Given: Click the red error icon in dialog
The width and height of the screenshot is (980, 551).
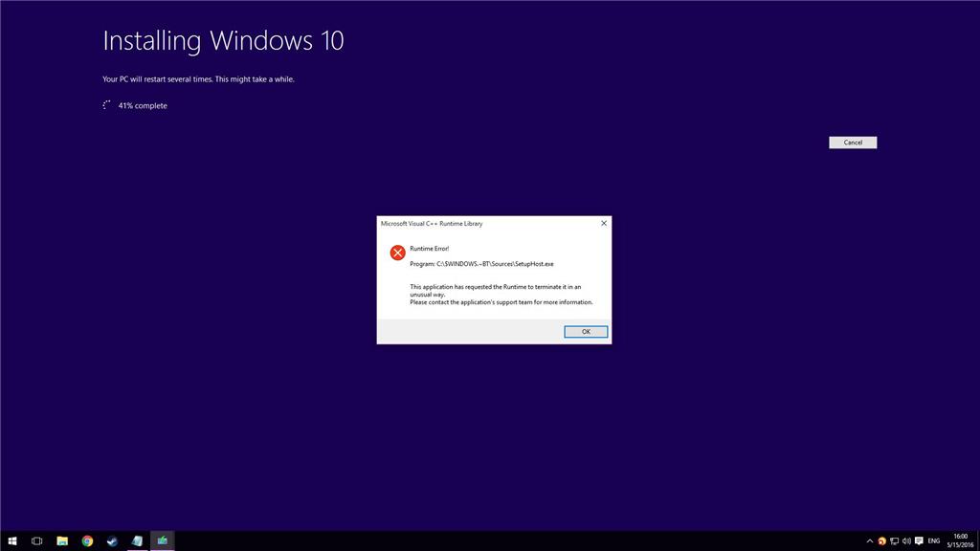Looking at the screenshot, I should tap(397, 253).
